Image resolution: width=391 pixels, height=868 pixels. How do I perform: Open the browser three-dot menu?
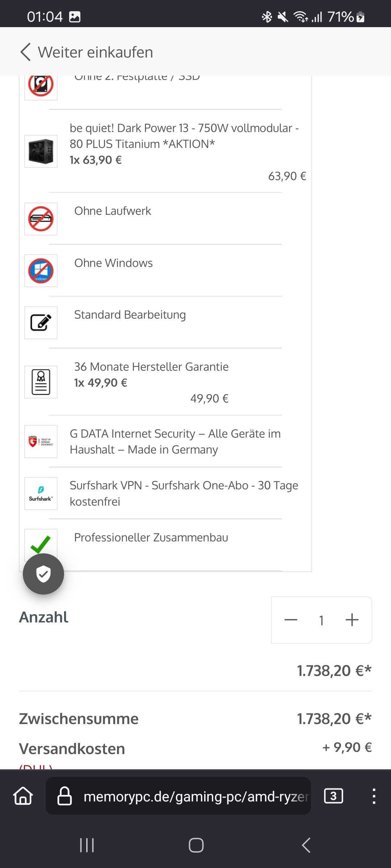tap(374, 796)
